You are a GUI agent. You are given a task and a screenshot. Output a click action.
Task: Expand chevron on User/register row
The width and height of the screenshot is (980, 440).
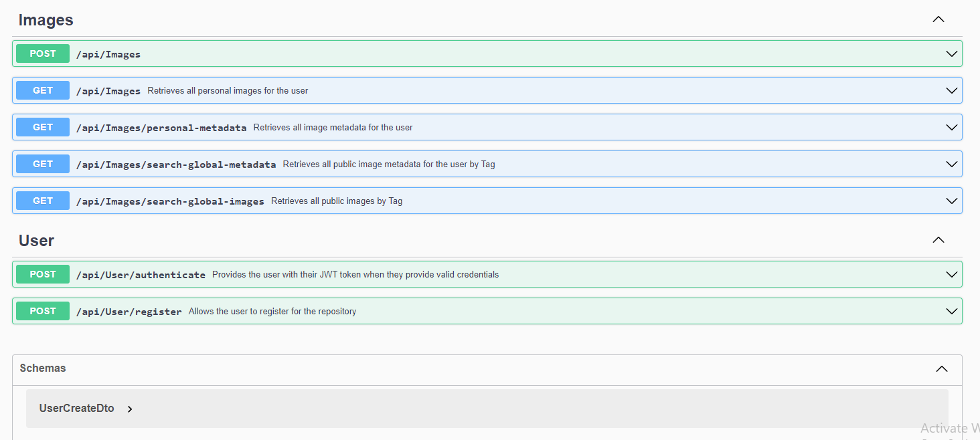[x=952, y=311]
